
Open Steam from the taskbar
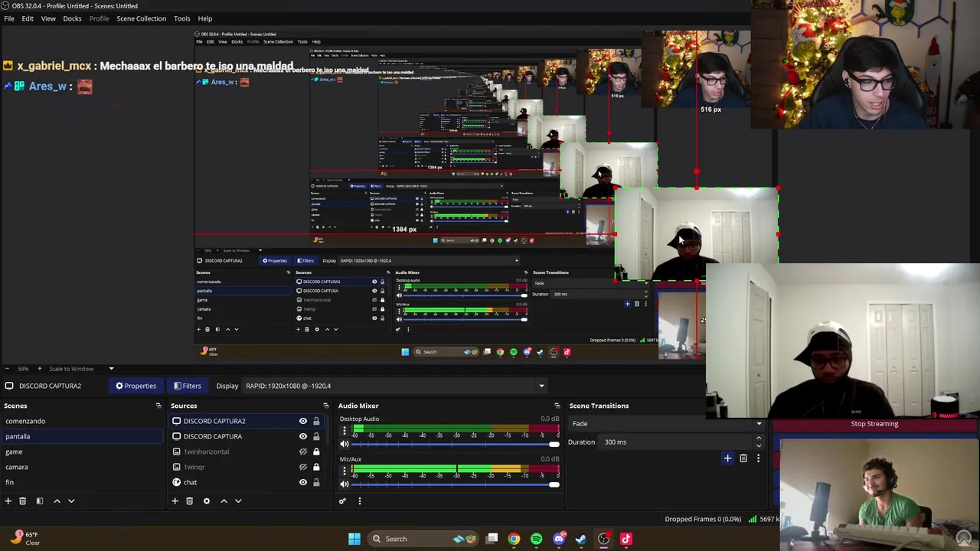[581, 539]
